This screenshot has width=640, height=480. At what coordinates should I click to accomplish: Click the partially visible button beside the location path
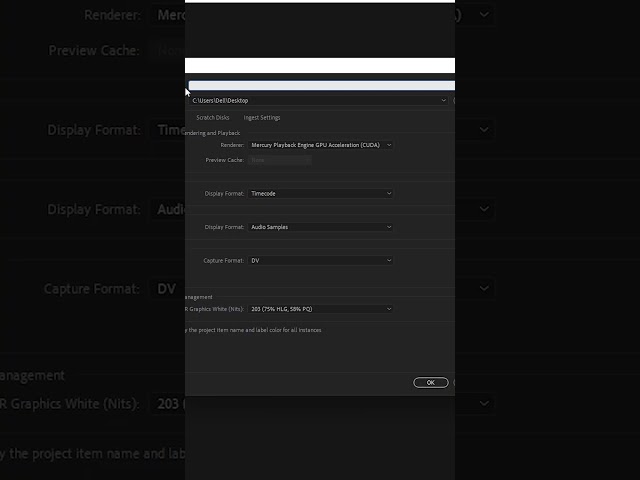453,100
